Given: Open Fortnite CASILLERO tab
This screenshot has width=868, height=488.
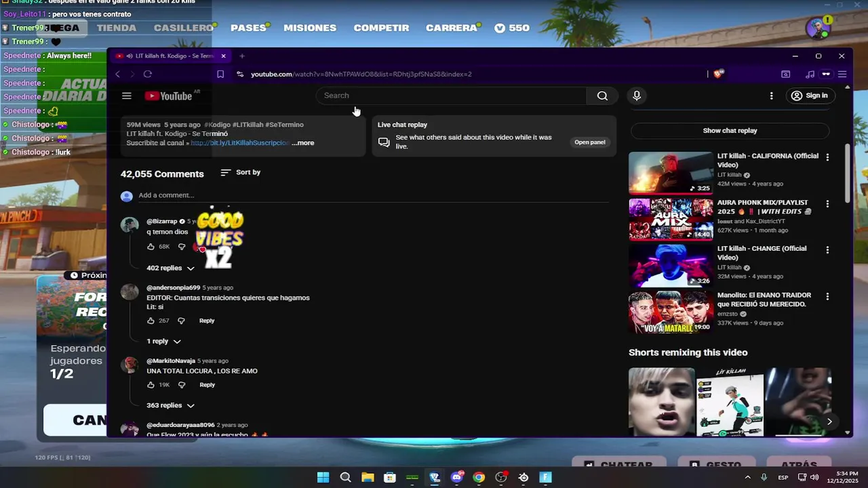Looking at the screenshot, I should click(184, 28).
